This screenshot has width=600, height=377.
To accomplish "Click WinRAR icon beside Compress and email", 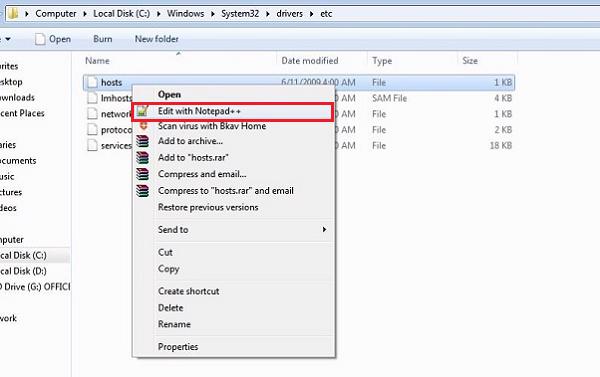I will pyautogui.click(x=142, y=174).
